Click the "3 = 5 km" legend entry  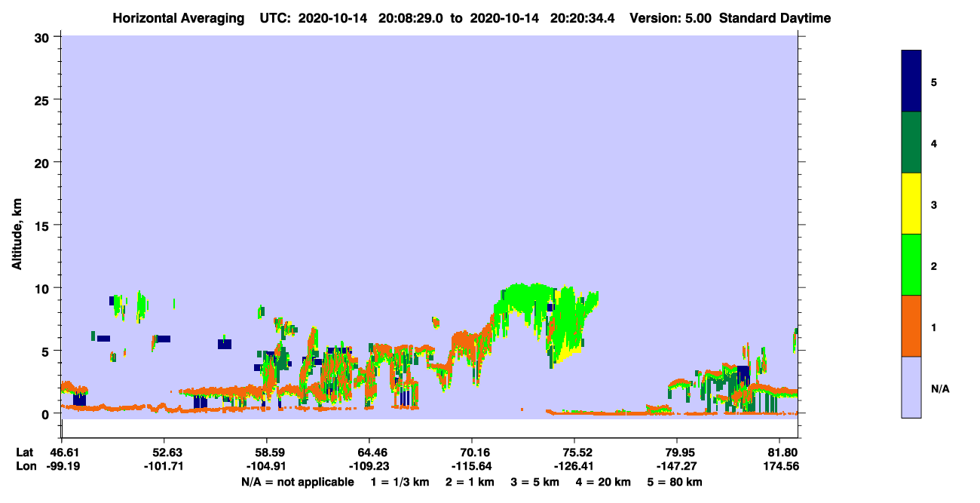coord(534,482)
